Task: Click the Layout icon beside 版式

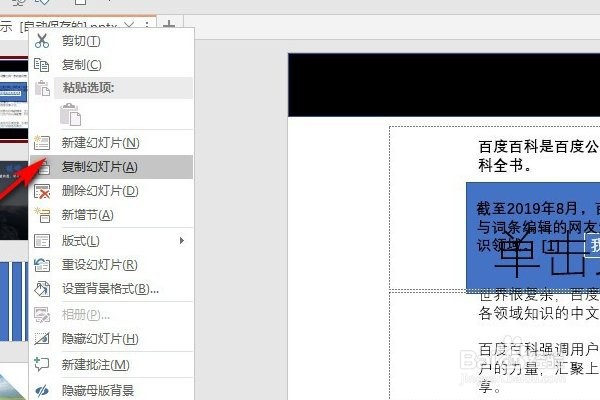Action: click(42, 241)
